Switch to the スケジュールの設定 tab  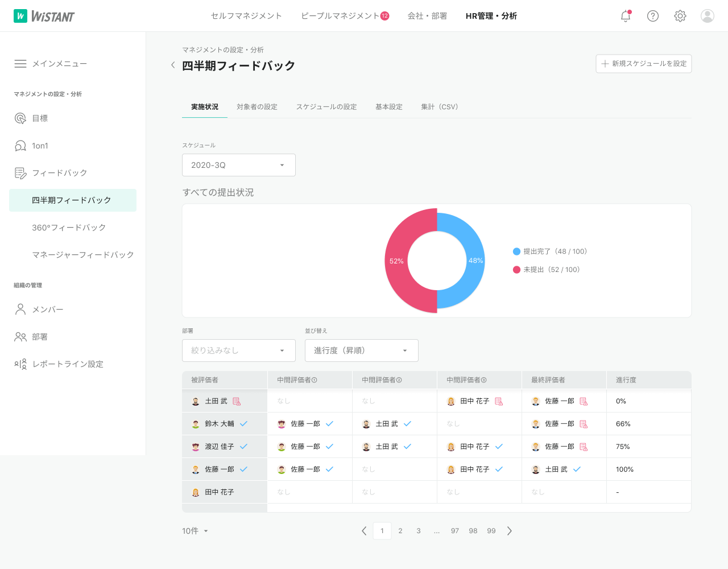point(326,107)
